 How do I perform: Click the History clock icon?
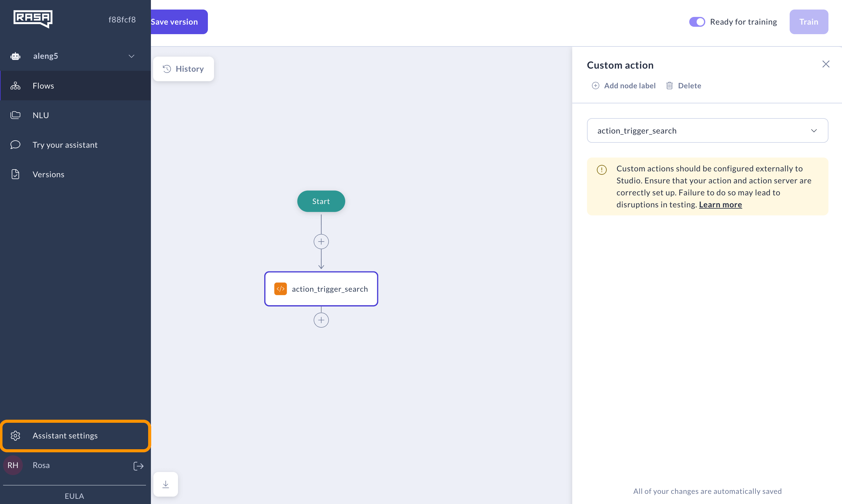[166, 69]
